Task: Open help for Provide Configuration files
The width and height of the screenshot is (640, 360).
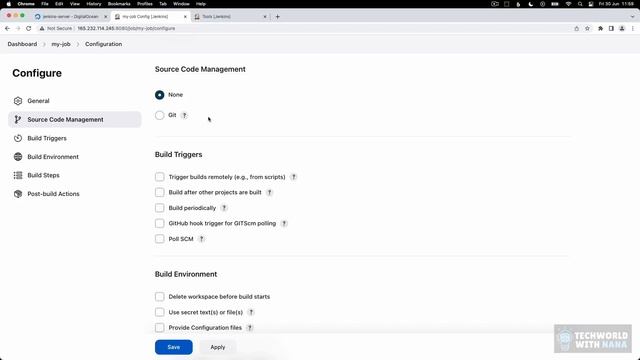Action: coord(250,328)
